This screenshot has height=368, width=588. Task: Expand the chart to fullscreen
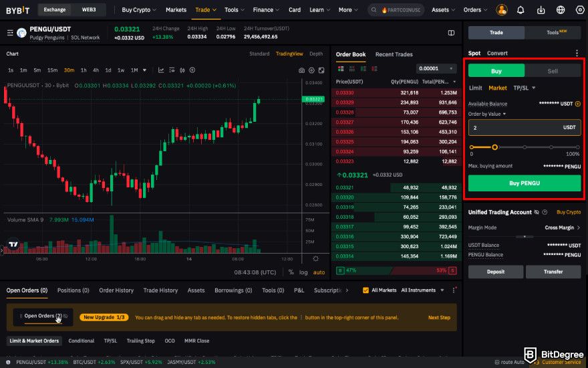tap(321, 71)
